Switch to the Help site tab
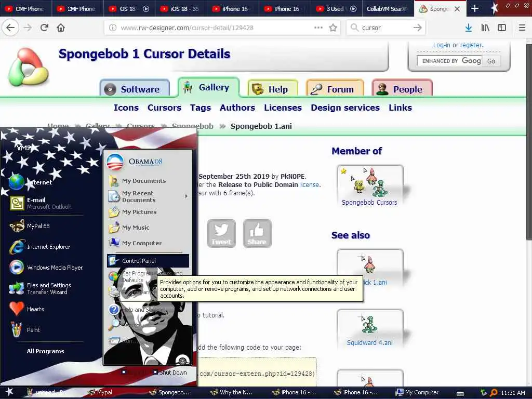Viewport: 532px width, 399px height. coord(273,89)
